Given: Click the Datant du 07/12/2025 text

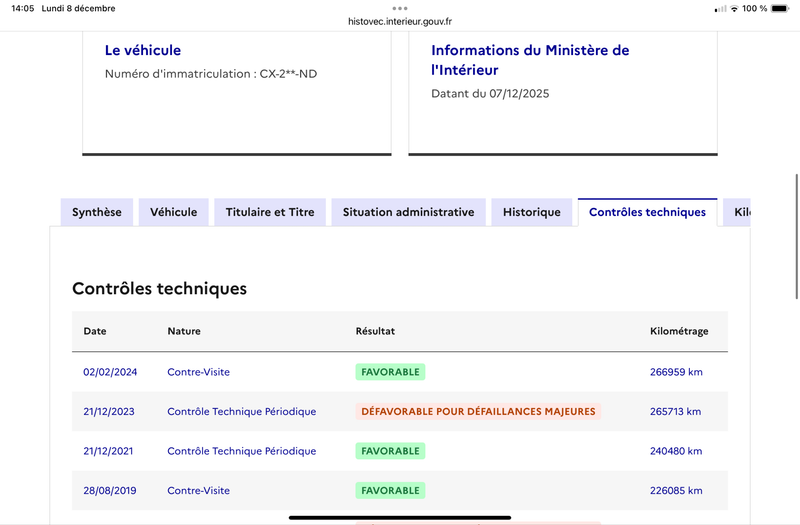Looking at the screenshot, I should [490, 93].
